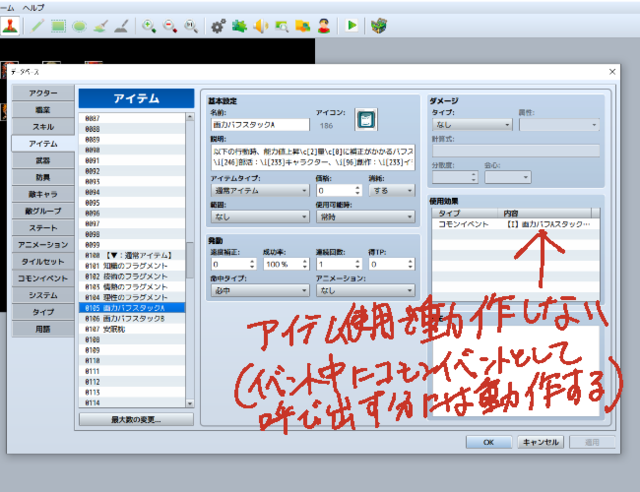The height and width of the screenshot is (492, 640).
Task: Select item 0106 in item list
Action: tap(132, 318)
